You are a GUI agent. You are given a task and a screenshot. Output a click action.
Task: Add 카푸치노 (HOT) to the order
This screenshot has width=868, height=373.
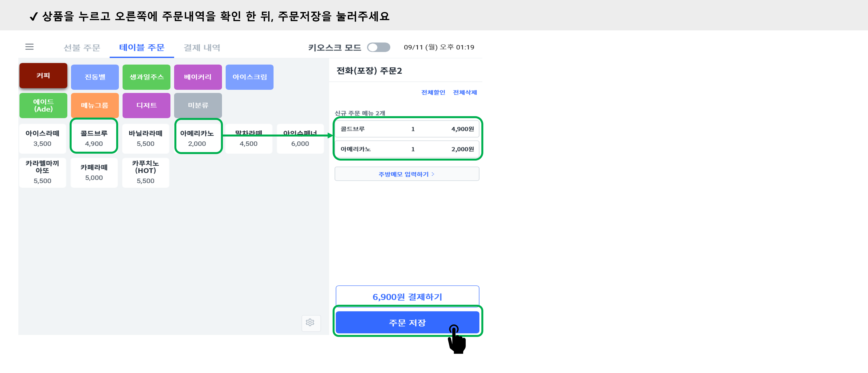(x=146, y=173)
